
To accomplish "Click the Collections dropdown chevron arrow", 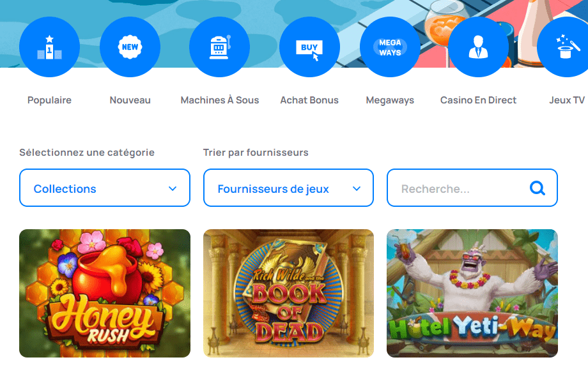I will tap(173, 188).
